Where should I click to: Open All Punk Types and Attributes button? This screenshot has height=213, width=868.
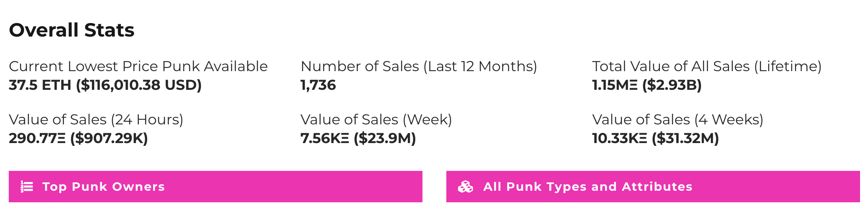[653, 187]
